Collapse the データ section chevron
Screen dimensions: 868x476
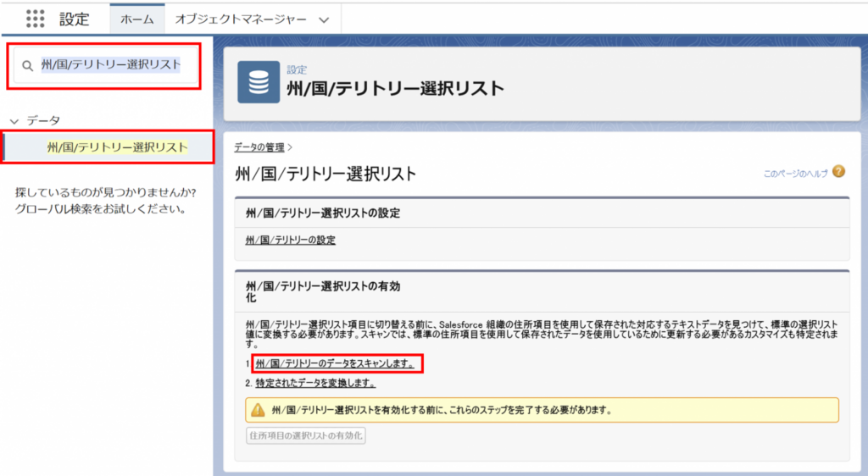[x=14, y=121]
